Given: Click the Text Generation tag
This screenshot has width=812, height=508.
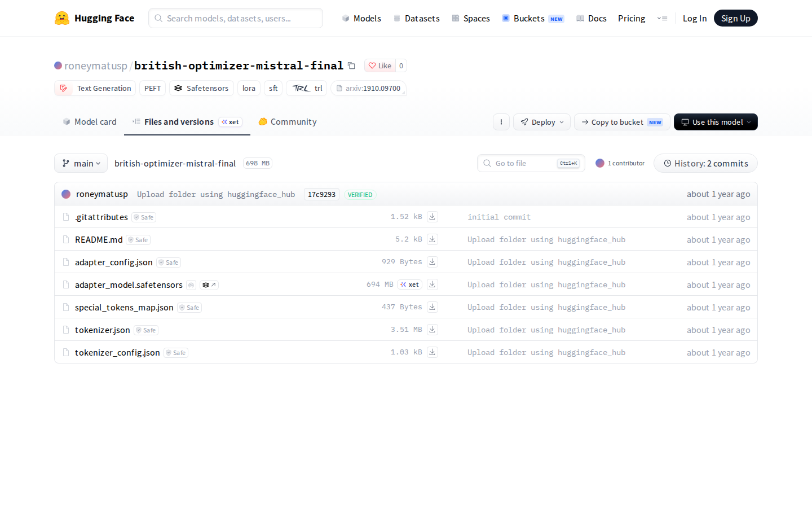Looking at the screenshot, I should click(x=95, y=88).
